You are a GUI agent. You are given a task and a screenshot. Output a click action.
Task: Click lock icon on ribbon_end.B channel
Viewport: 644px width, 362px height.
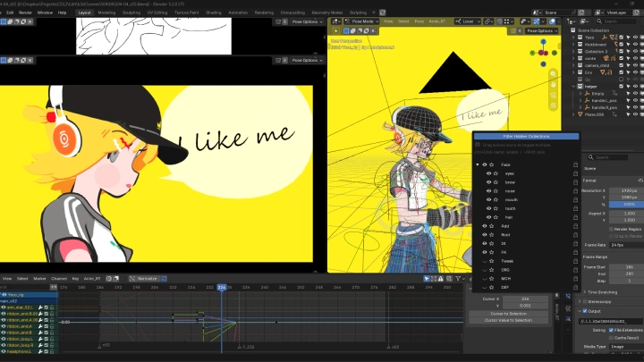coord(52,333)
